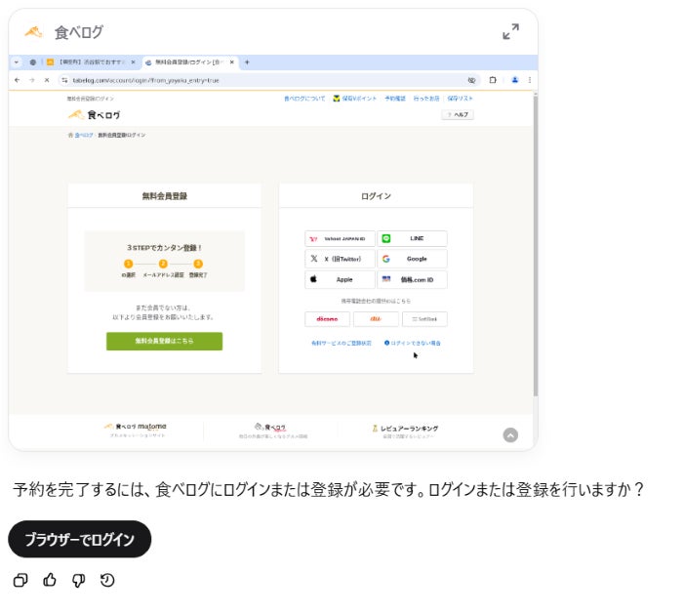
Task: View site information icon in address bar
Action: click(64, 80)
